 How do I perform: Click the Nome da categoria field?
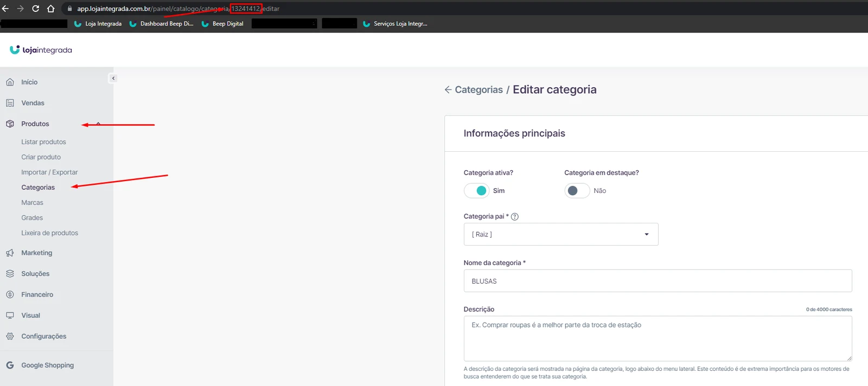pos(658,281)
